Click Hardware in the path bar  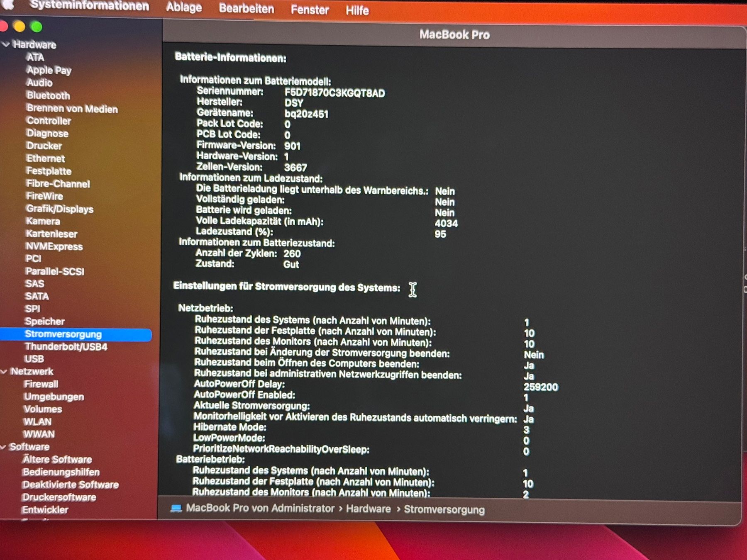pyautogui.click(x=368, y=509)
